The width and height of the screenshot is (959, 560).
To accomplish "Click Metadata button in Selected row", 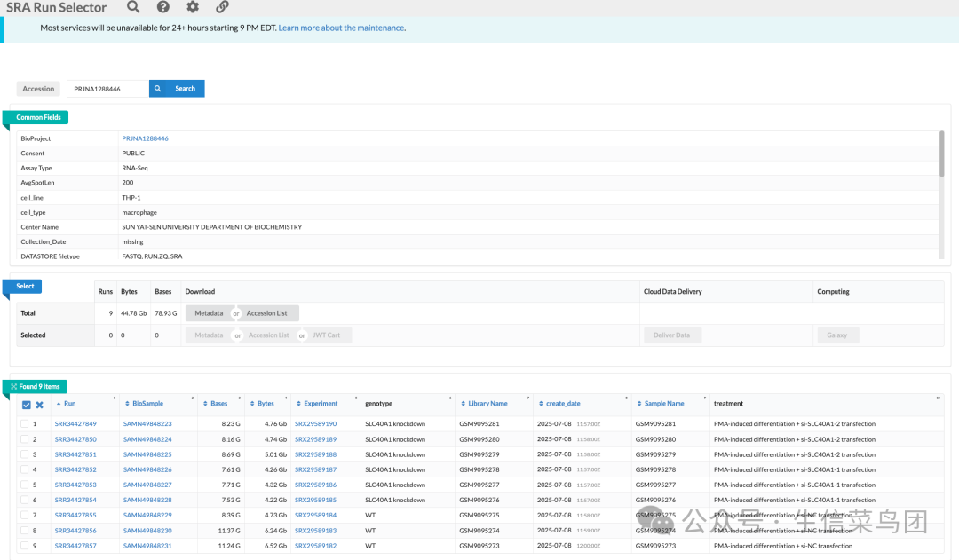I will click(209, 335).
